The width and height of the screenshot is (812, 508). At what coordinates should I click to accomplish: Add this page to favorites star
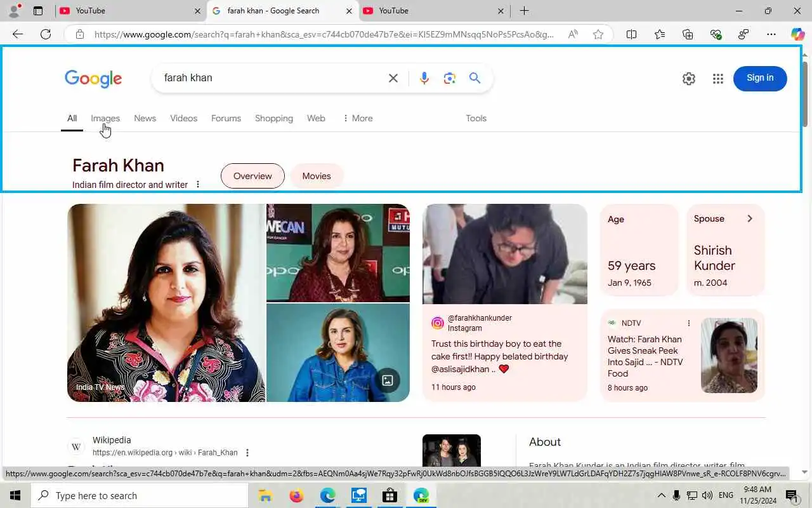click(598, 34)
